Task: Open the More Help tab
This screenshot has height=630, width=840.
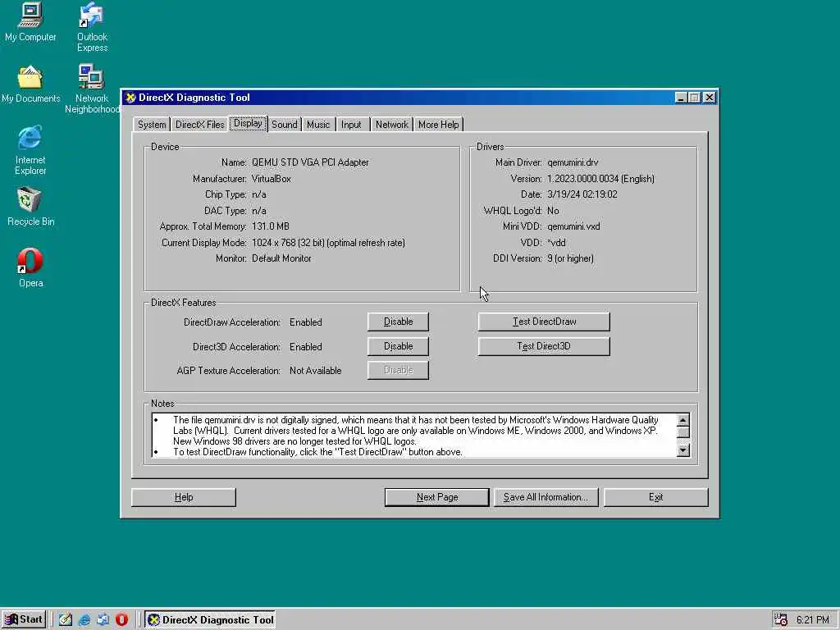Action: click(x=438, y=125)
